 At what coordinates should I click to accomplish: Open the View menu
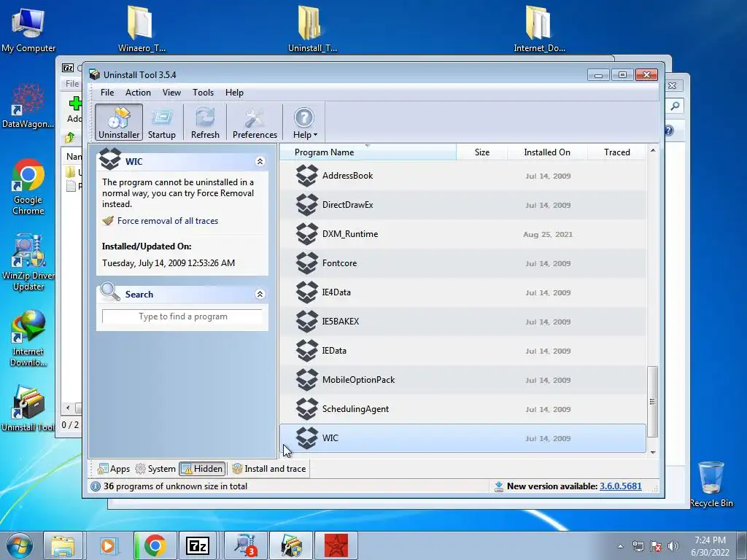click(171, 93)
